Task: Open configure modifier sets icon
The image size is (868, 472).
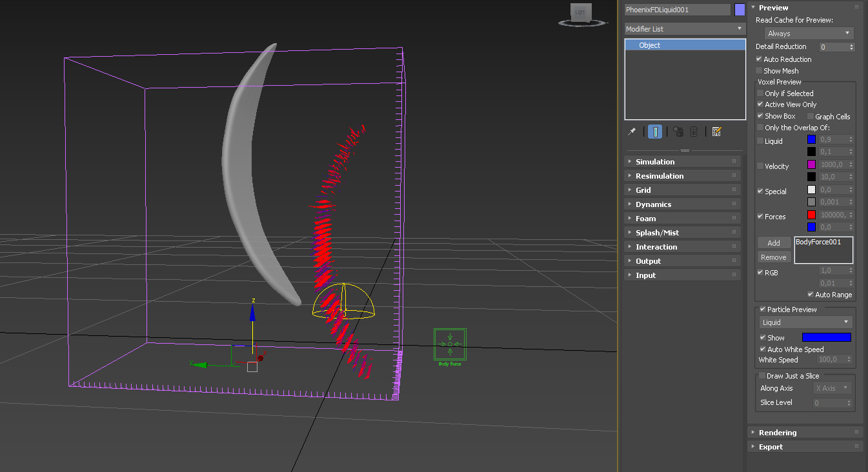Action: 716,132
